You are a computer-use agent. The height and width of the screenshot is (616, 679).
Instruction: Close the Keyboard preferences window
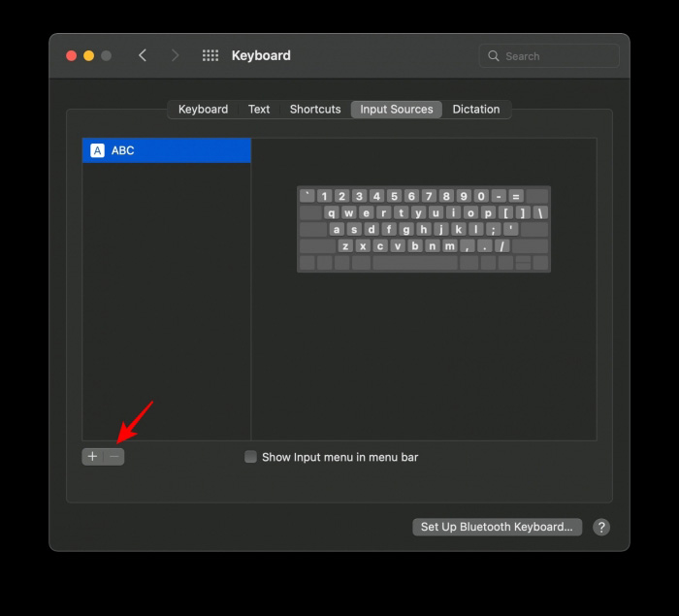[72, 56]
